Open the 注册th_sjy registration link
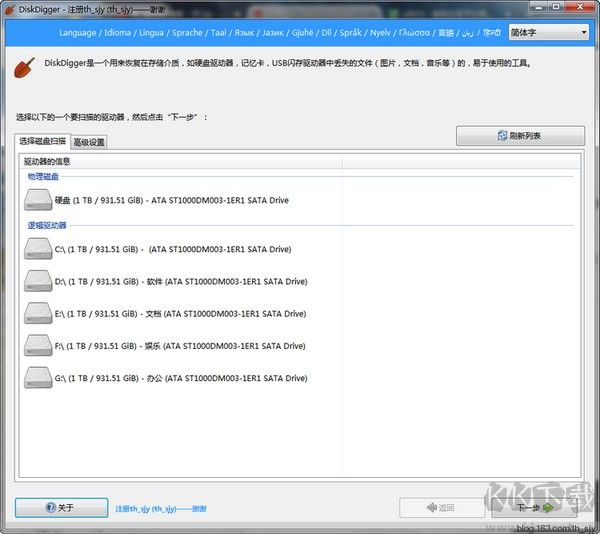The height and width of the screenshot is (534, 600). click(161, 509)
